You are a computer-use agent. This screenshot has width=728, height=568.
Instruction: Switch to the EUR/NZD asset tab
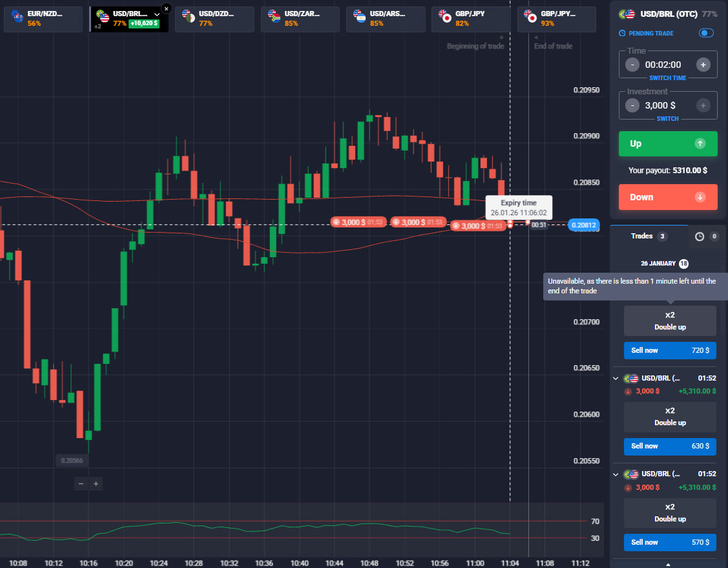pyautogui.click(x=43, y=19)
